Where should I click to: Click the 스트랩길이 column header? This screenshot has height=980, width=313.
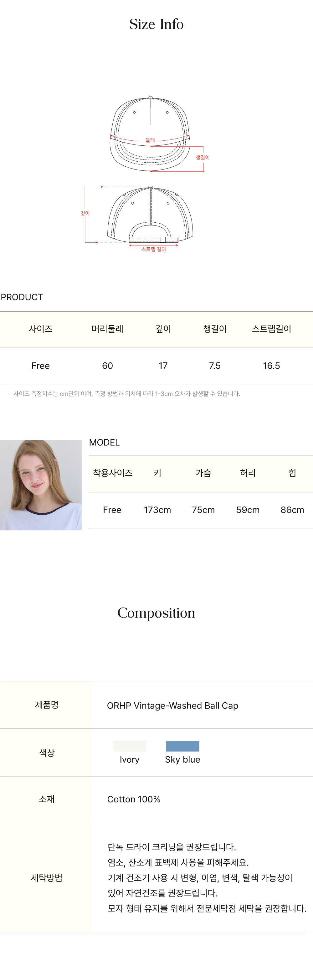[x=271, y=329]
